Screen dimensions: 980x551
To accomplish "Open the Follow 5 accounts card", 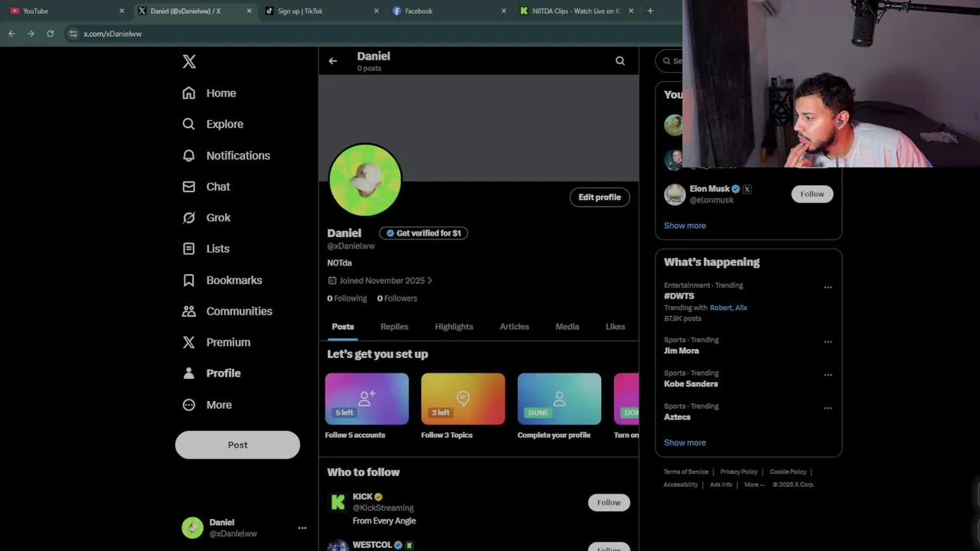I will point(367,406).
